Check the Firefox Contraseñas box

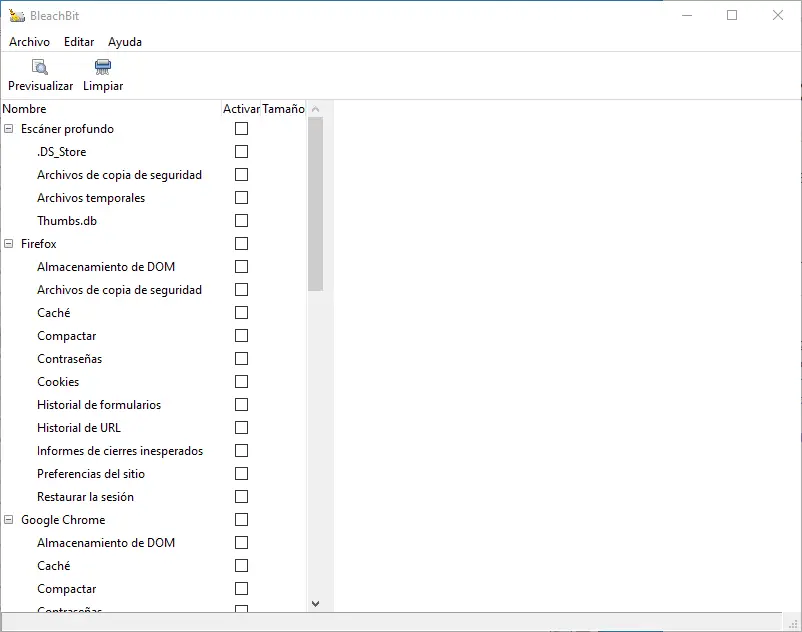[241, 359]
